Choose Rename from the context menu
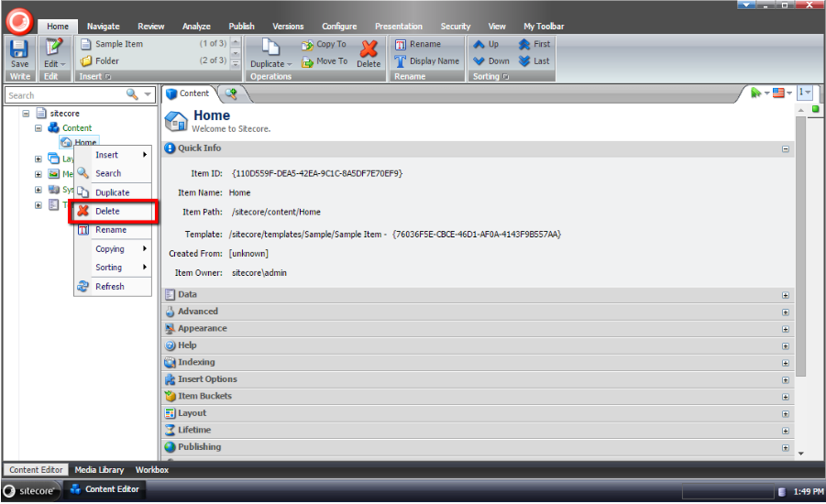The image size is (826, 504). (x=113, y=230)
